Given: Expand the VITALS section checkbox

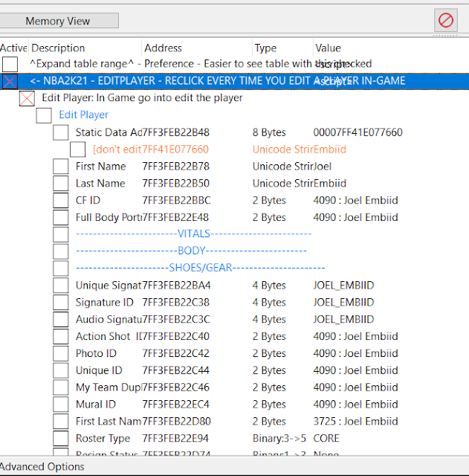Looking at the screenshot, I should point(61,234).
